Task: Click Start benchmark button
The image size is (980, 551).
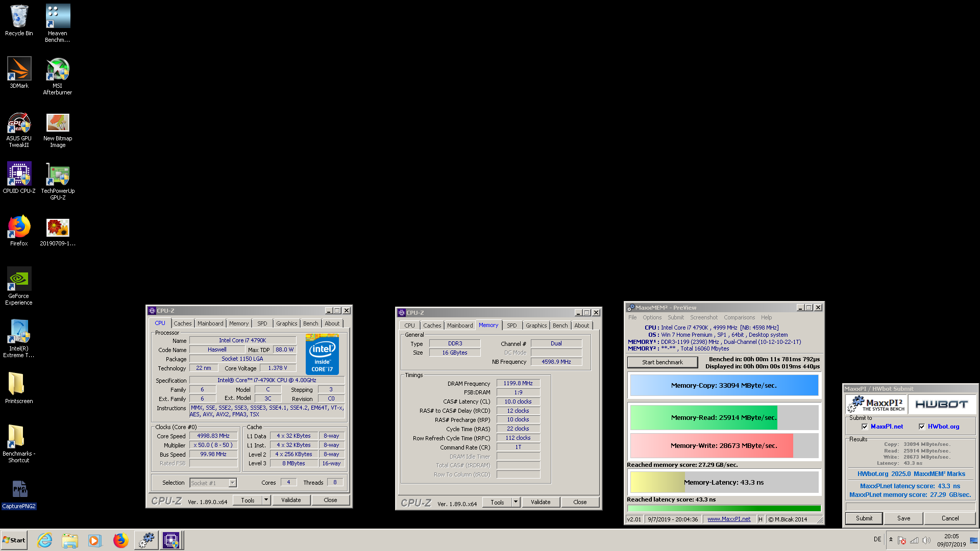Action: coord(663,362)
